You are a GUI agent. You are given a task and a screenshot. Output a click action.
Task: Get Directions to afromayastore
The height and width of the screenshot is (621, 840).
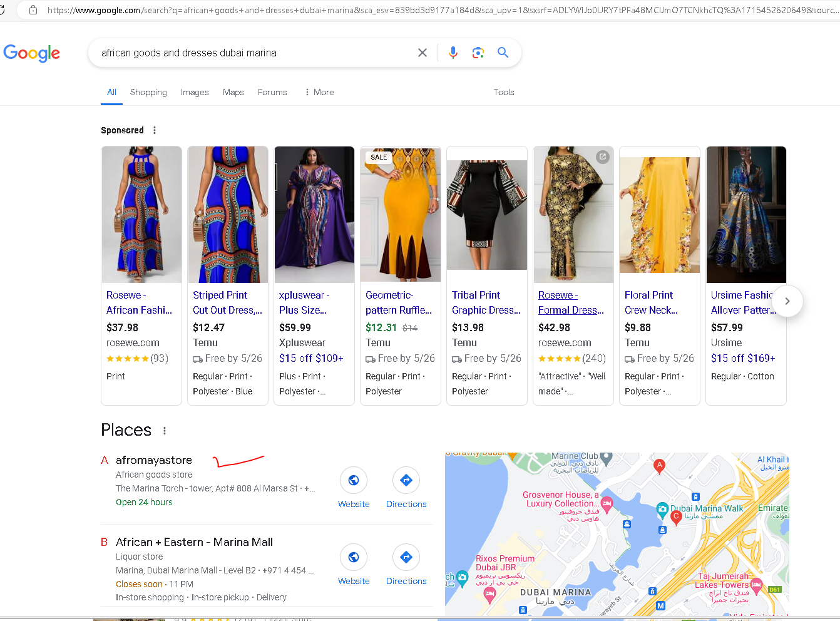coord(406,480)
